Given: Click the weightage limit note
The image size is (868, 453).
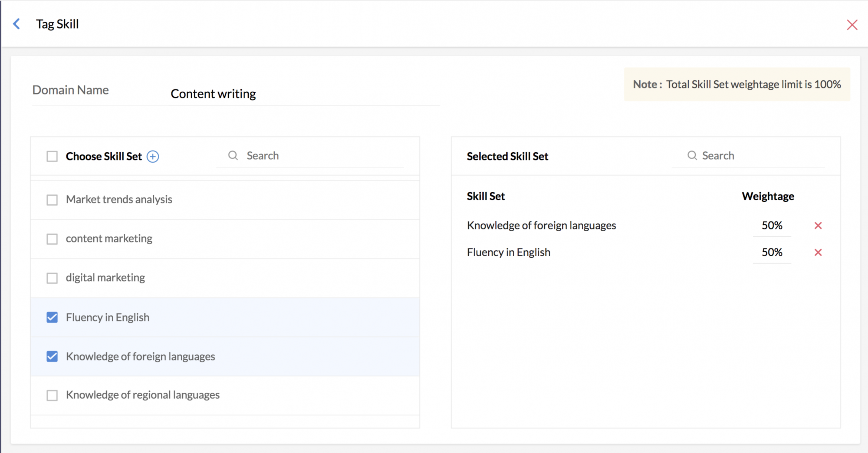Looking at the screenshot, I should click(737, 84).
